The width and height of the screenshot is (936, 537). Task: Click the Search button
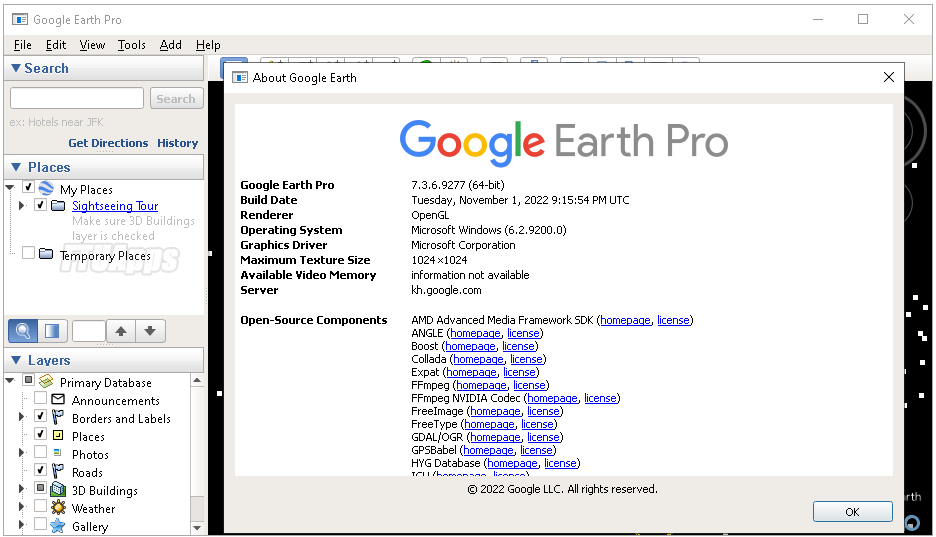(x=176, y=98)
